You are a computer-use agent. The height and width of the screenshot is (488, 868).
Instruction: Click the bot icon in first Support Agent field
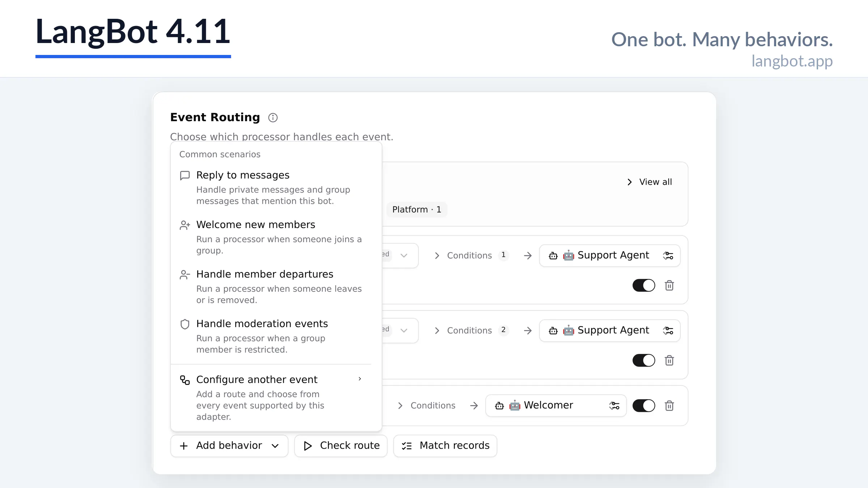click(x=553, y=256)
